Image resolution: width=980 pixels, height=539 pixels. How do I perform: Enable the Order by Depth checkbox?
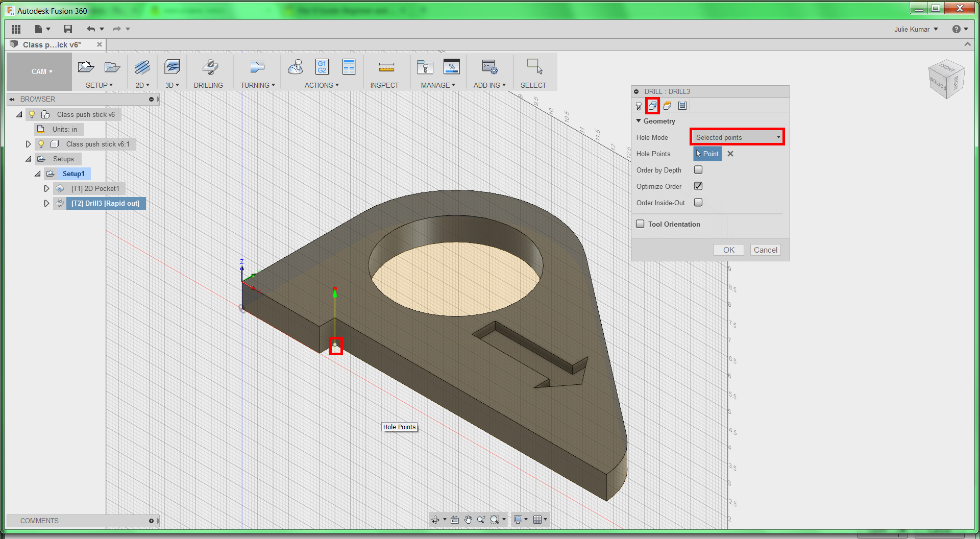698,169
